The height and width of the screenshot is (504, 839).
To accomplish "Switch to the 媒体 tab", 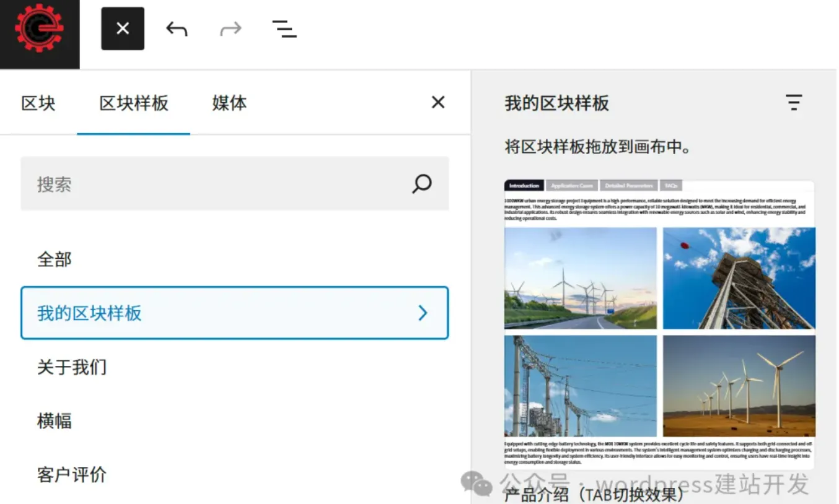I will tap(229, 103).
